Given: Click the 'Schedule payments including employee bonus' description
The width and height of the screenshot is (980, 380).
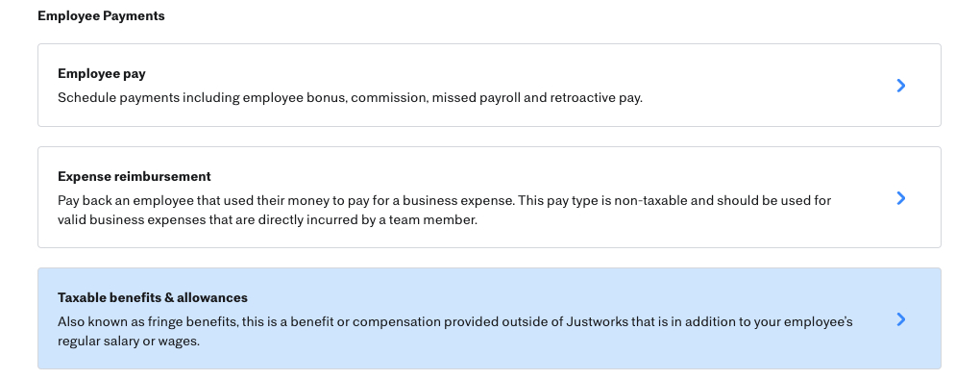Looking at the screenshot, I should tap(350, 98).
